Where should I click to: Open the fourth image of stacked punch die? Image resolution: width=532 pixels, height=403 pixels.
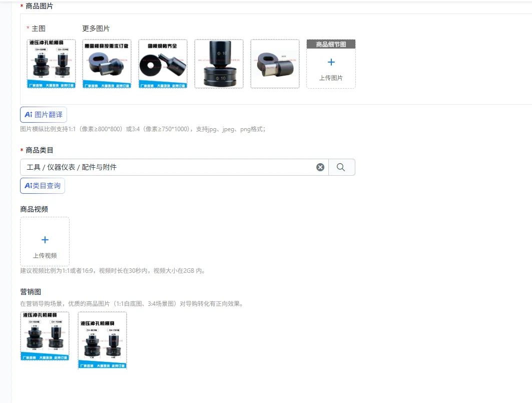pos(219,64)
